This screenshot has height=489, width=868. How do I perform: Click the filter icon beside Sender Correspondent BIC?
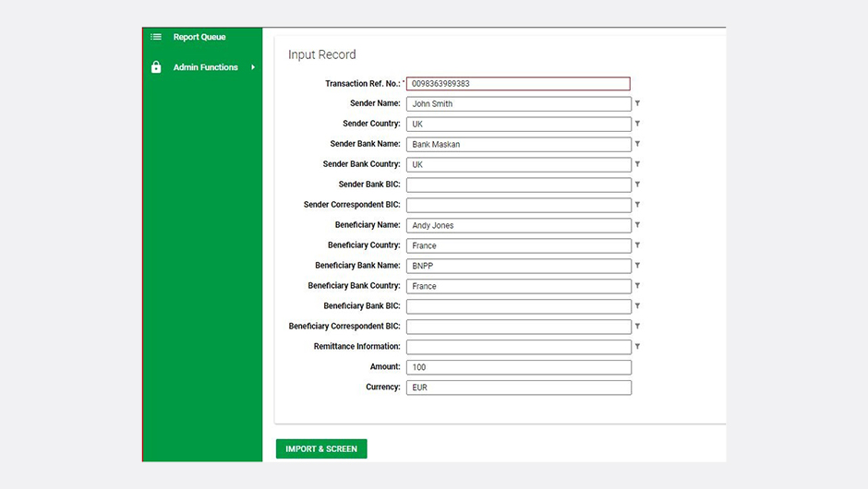(x=637, y=205)
